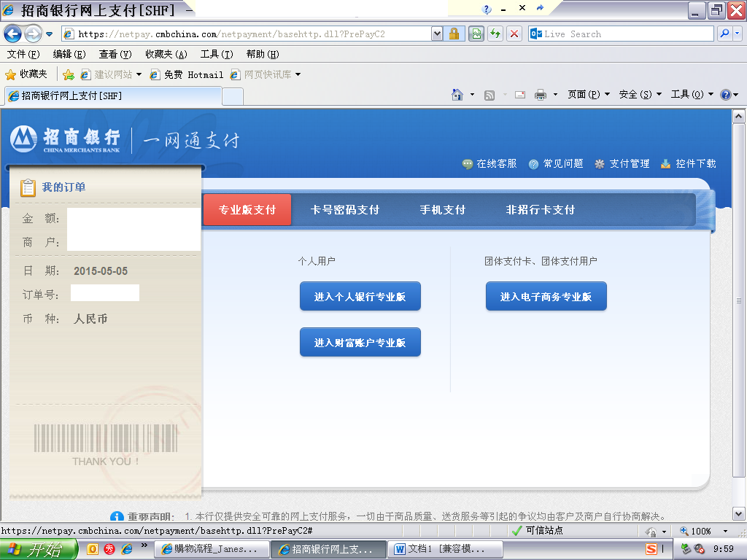Switch to the 非招行卡支付 tab
This screenshot has width=747, height=560.
[x=541, y=210]
